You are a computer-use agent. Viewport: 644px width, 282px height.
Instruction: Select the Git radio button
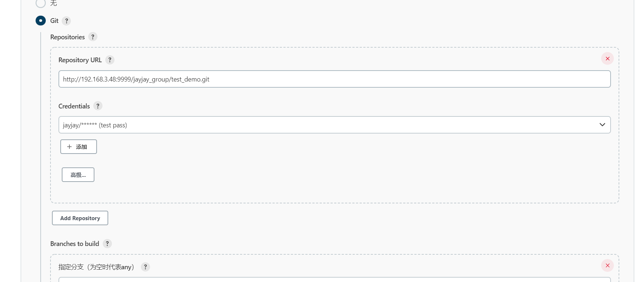point(41,21)
